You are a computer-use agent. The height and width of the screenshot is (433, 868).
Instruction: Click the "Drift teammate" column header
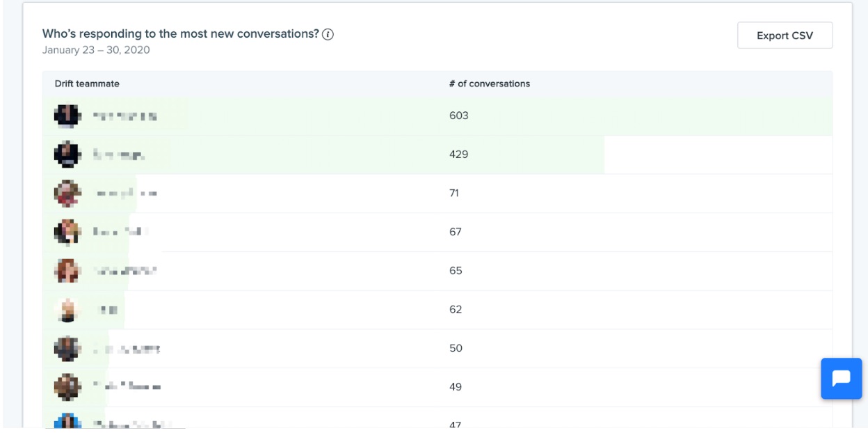[87, 84]
